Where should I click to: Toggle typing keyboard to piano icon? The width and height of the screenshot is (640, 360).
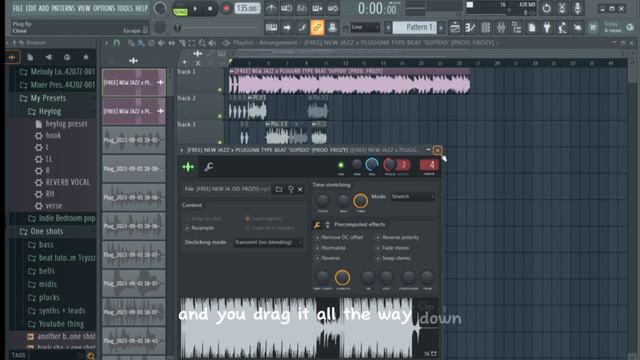click(271, 28)
